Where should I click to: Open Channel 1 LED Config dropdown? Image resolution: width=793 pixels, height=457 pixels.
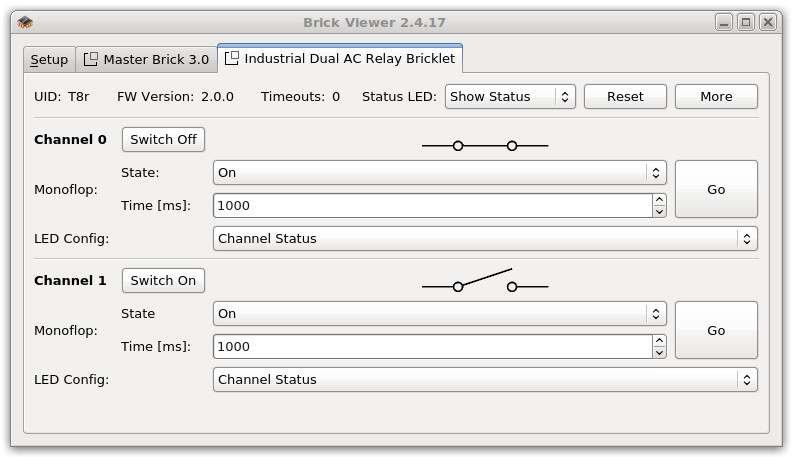coord(485,380)
